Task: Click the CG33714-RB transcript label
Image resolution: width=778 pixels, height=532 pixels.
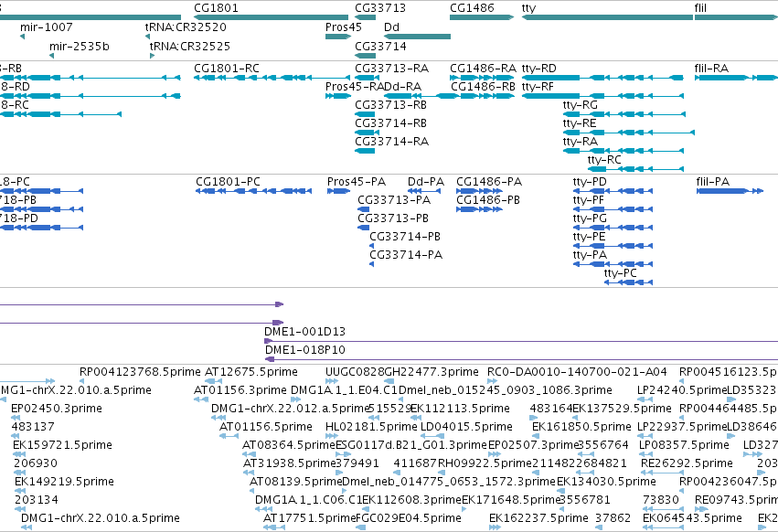Action: click(391, 123)
